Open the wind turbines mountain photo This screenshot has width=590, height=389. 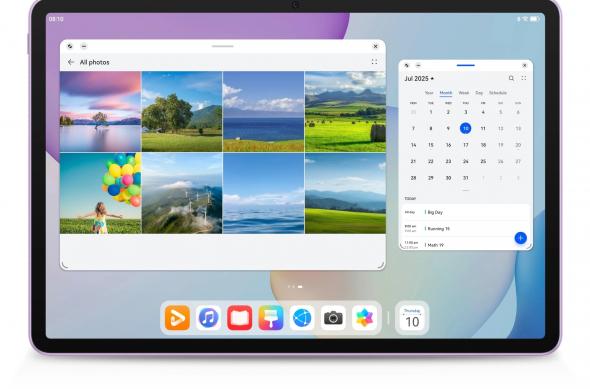(x=182, y=193)
